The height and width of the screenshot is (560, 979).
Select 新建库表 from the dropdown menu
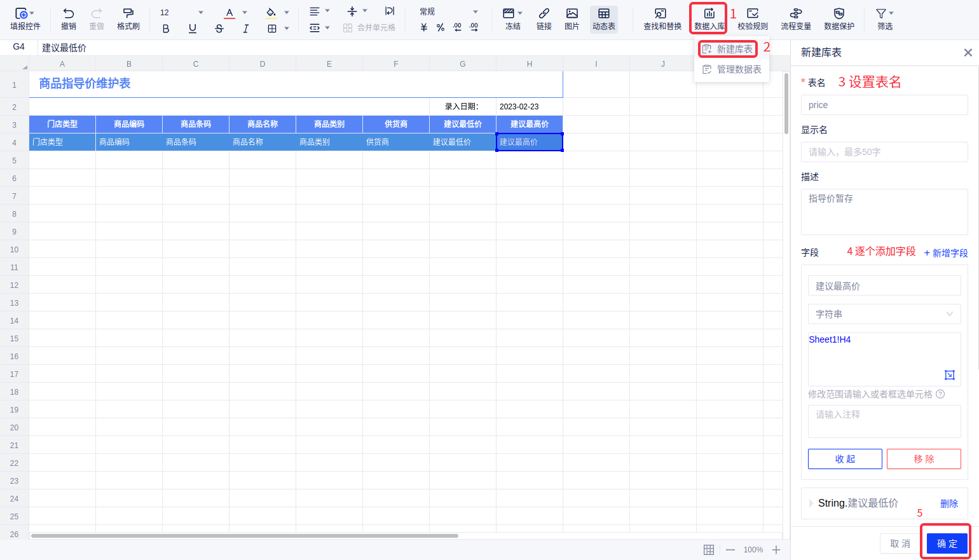(x=728, y=49)
